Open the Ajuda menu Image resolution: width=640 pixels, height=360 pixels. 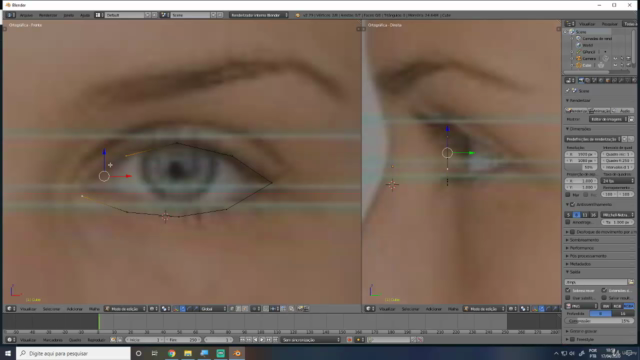point(84,15)
